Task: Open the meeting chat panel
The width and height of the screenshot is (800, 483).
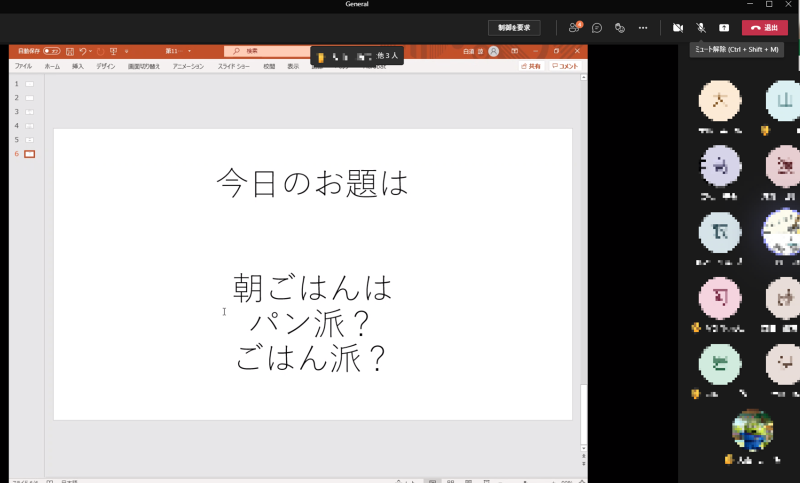Action: click(597, 28)
